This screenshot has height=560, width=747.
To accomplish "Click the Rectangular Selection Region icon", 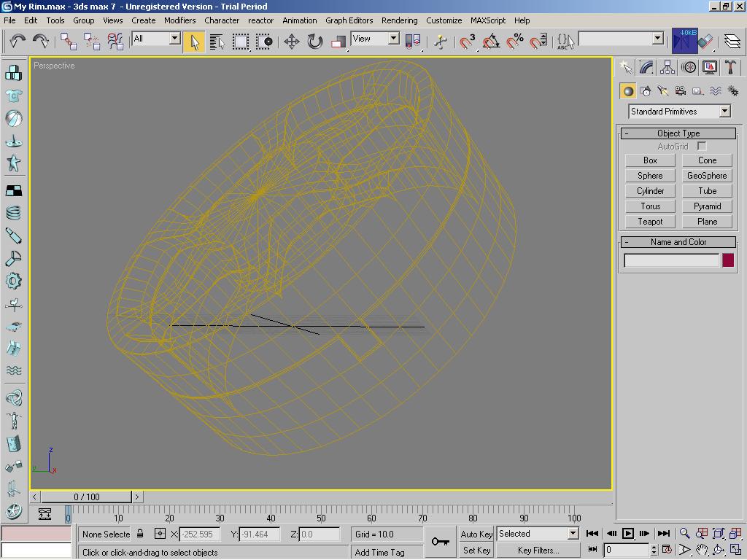I will pyautogui.click(x=241, y=42).
